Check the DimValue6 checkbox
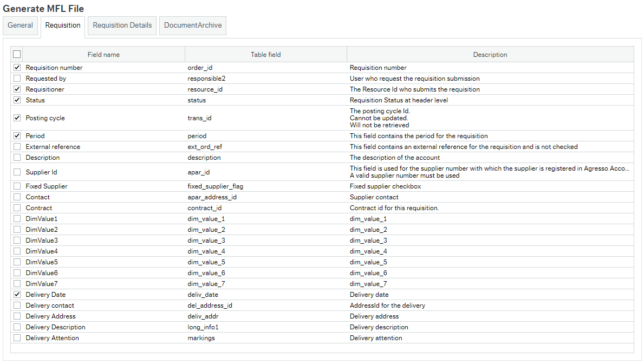The width and height of the screenshot is (644, 364). pos(17,273)
